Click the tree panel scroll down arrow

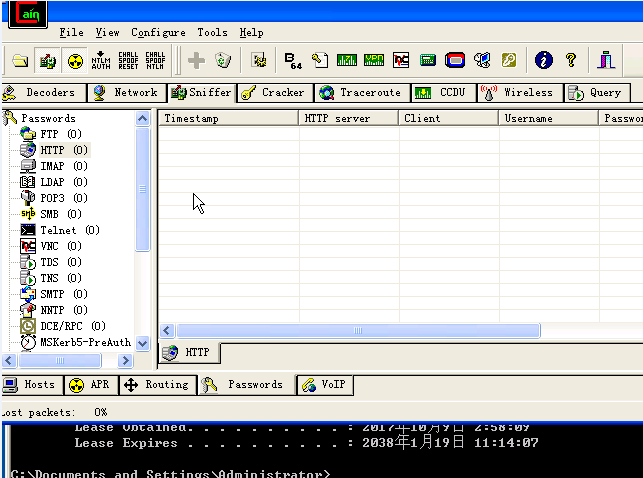(x=142, y=343)
